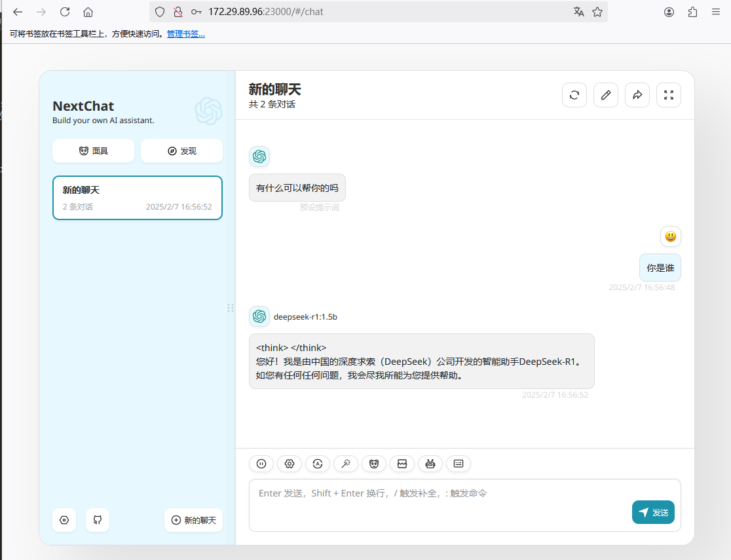Translate the page with the translate icon
This screenshot has width=731, height=560.
click(x=578, y=12)
